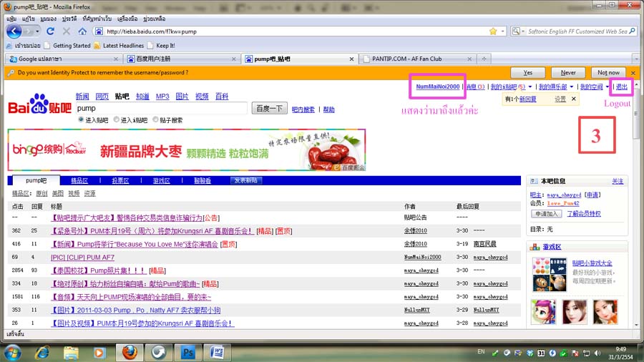
Task: Click the 百度一下 search button
Action: (x=270, y=108)
